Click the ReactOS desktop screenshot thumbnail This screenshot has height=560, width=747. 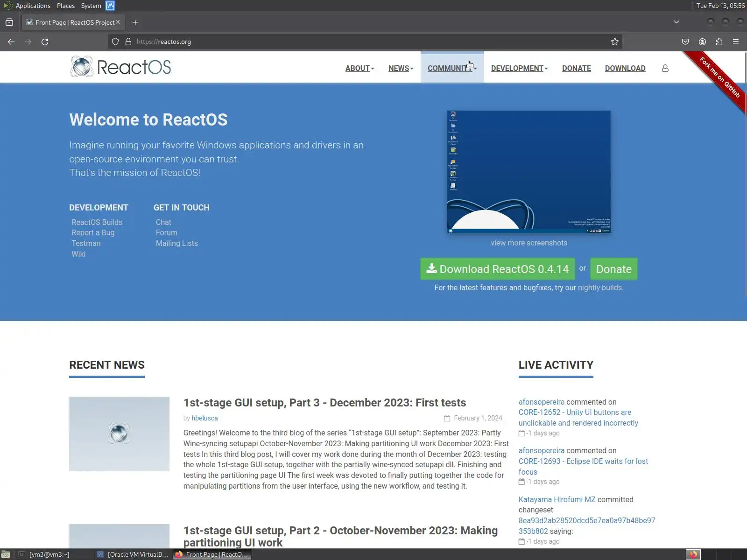[x=529, y=172]
